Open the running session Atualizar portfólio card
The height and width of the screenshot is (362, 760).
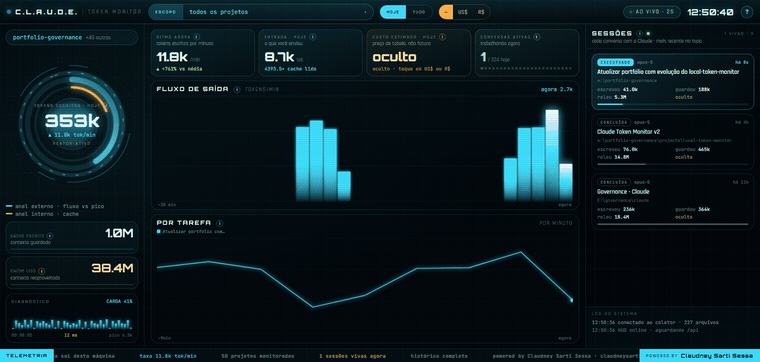coord(673,81)
